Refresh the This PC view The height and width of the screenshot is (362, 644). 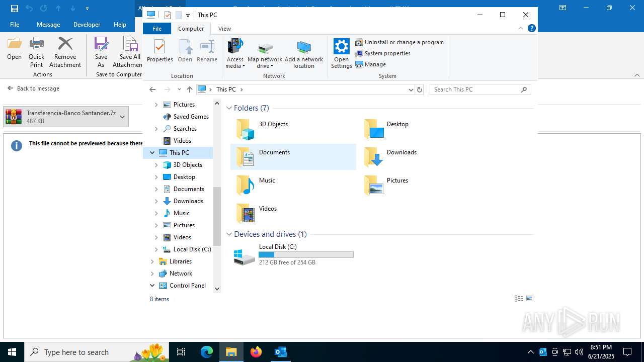click(420, 89)
